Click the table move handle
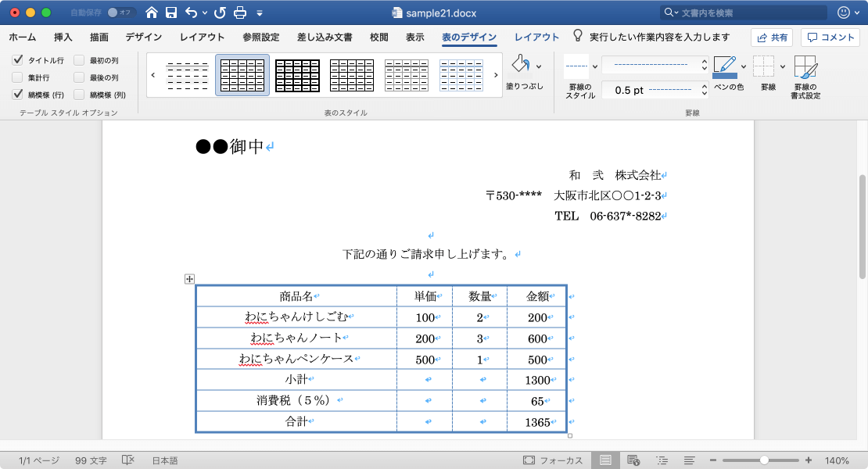Image resolution: width=868 pixels, height=469 pixels. click(189, 279)
